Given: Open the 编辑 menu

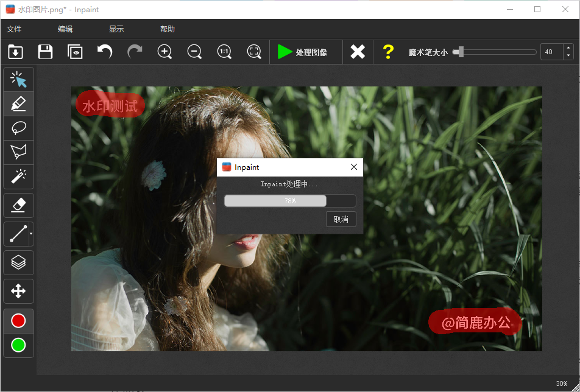Looking at the screenshot, I should [x=65, y=29].
